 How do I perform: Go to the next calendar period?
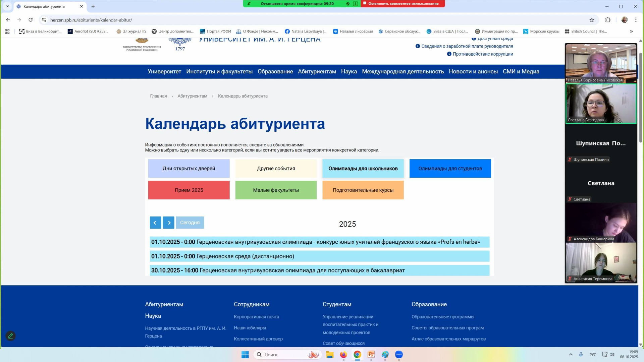[169, 223]
